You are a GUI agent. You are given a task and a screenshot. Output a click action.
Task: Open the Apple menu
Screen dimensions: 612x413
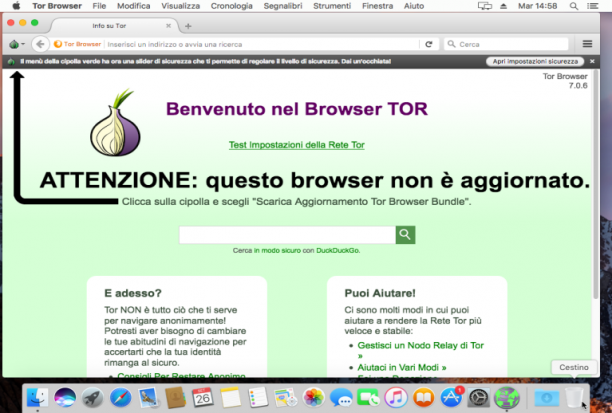[x=16, y=6]
